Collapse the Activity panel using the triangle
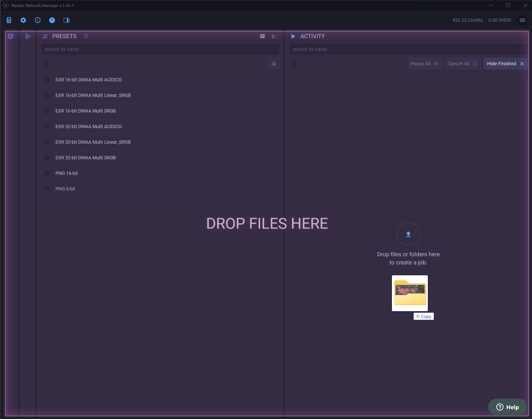The height and width of the screenshot is (419, 532). tap(293, 36)
